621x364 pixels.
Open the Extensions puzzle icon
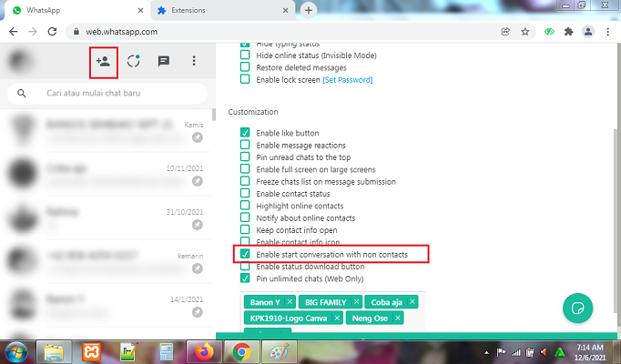point(569,32)
